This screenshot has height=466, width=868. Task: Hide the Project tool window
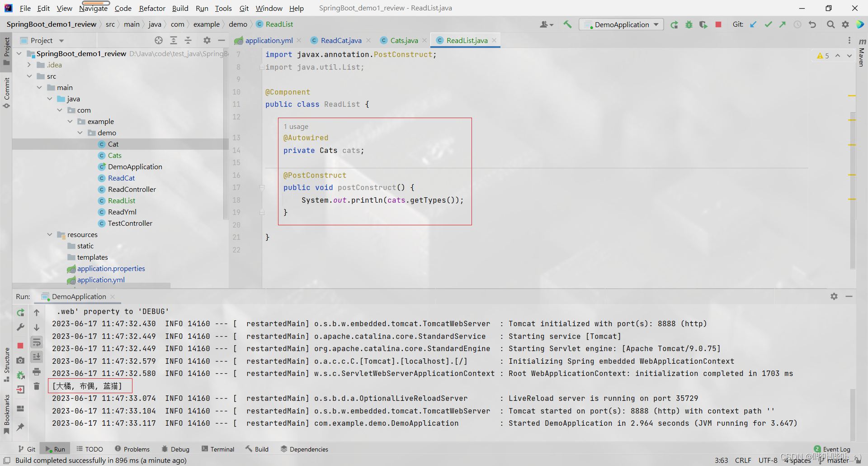point(222,40)
